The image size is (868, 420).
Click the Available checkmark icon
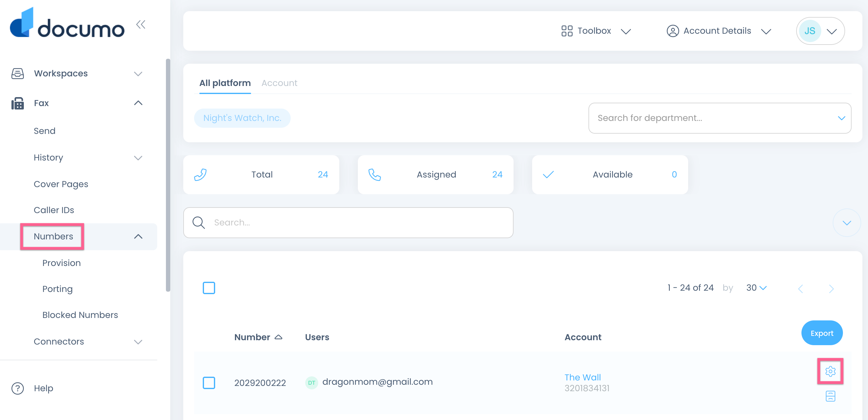pos(548,175)
